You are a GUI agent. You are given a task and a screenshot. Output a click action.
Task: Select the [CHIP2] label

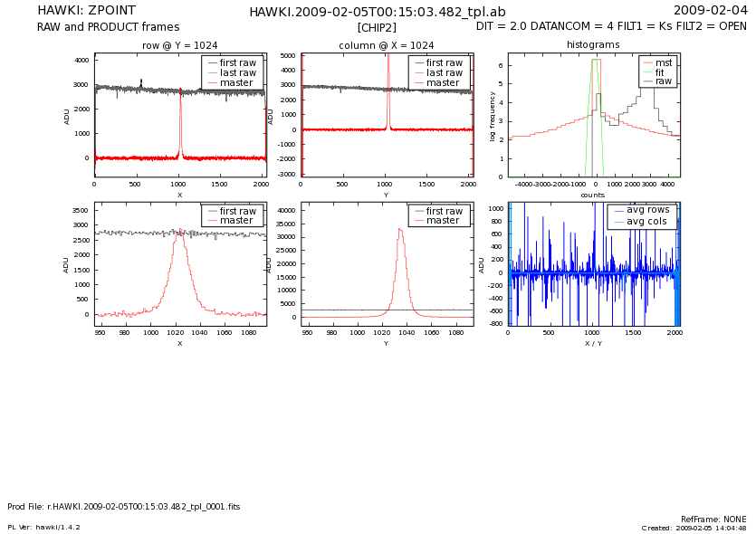coord(377,28)
